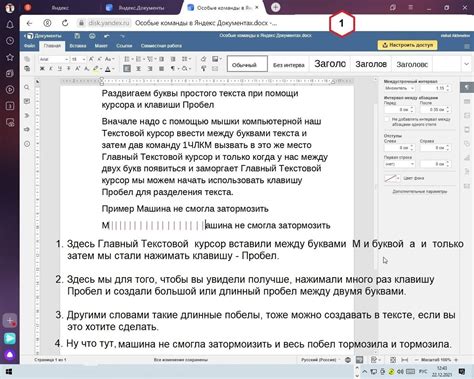Click the Настроить доступ button

click(x=407, y=45)
